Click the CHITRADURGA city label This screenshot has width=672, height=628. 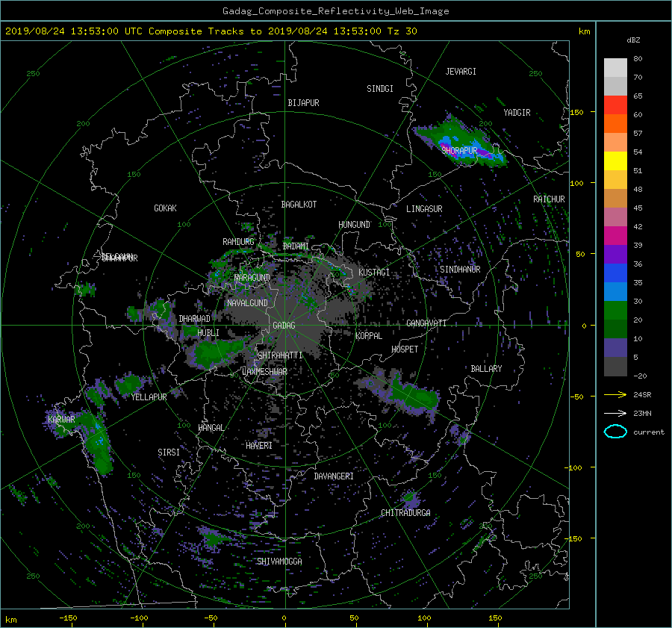pos(405,513)
